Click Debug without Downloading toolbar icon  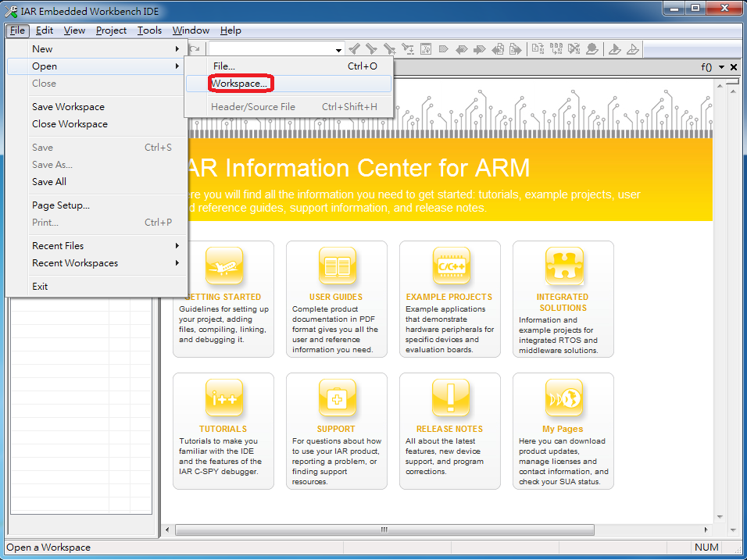pyautogui.click(x=633, y=48)
